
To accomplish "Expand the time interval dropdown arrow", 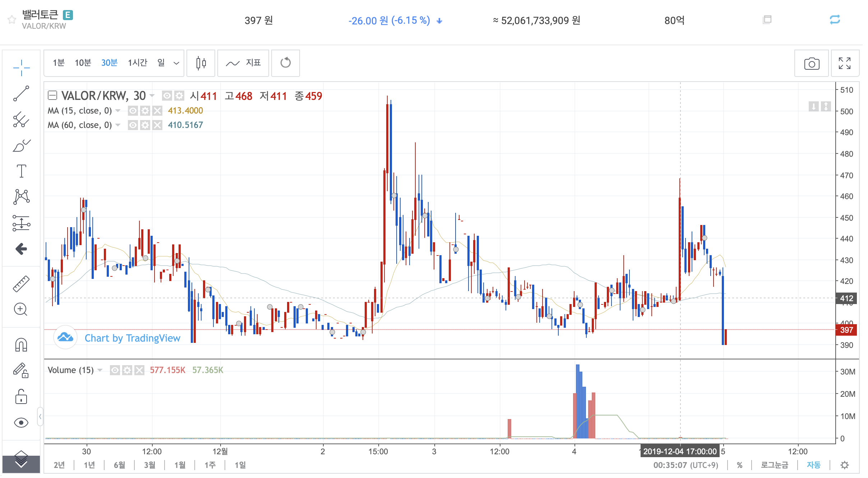I will 176,63.
